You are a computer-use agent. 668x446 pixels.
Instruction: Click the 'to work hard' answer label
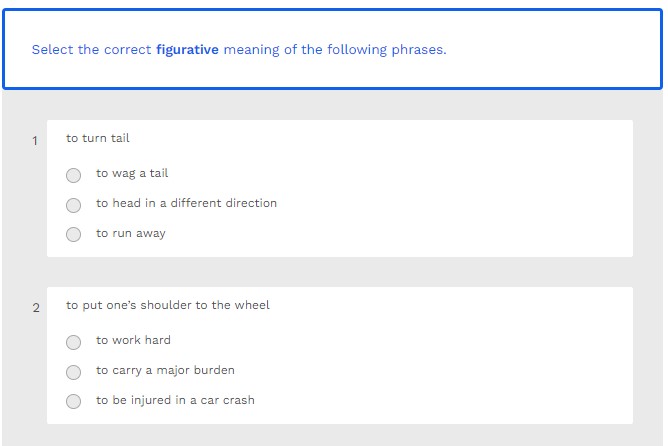coord(133,340)
